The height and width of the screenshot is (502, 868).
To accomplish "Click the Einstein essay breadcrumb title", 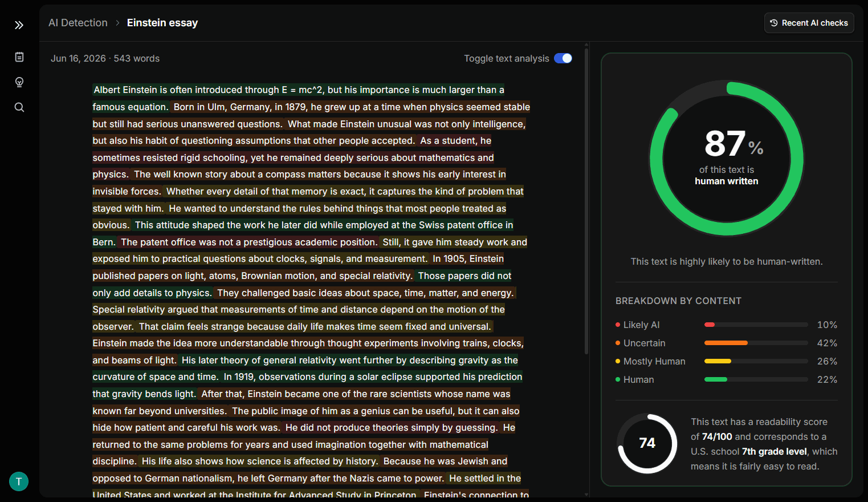I will tap(162, 23).
